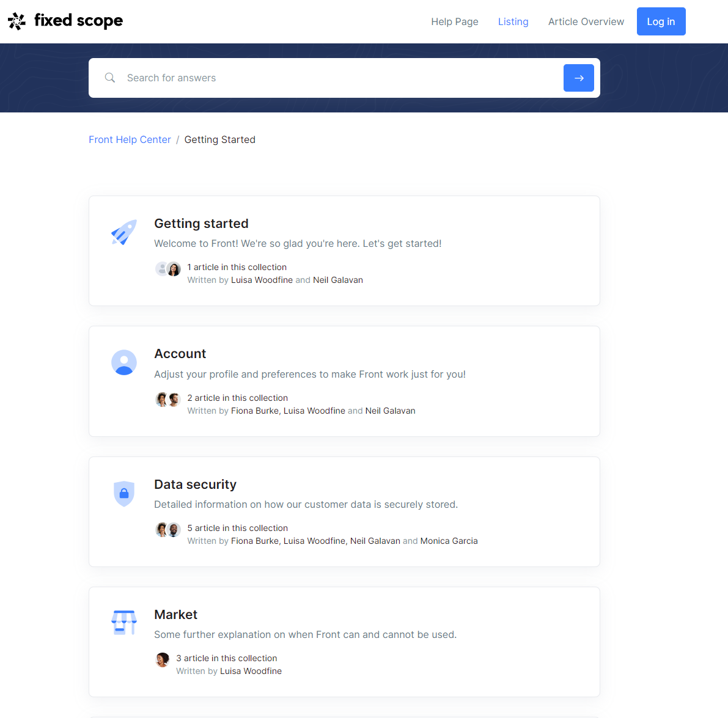Click Luisa Woodfine avatar in Market card
Viewport: 728px width, 718px height.
pos(162,659)
